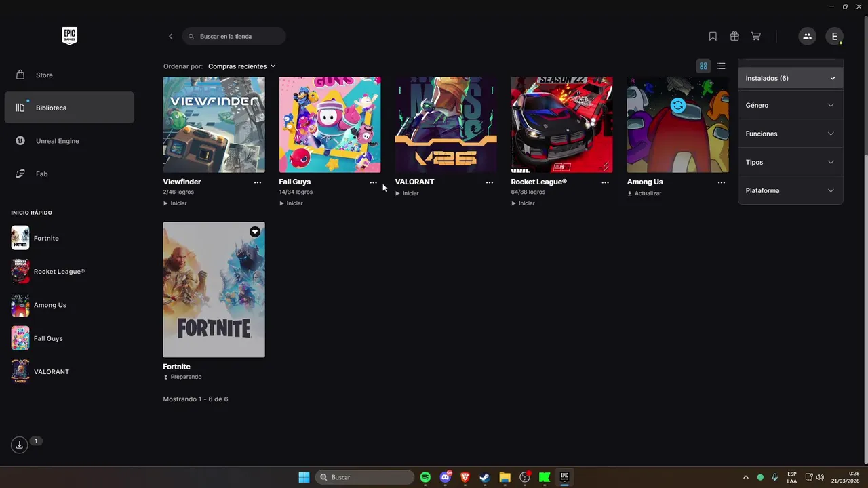
Task: Select Biblioteca in sidebar
Action: click(69, 108)
